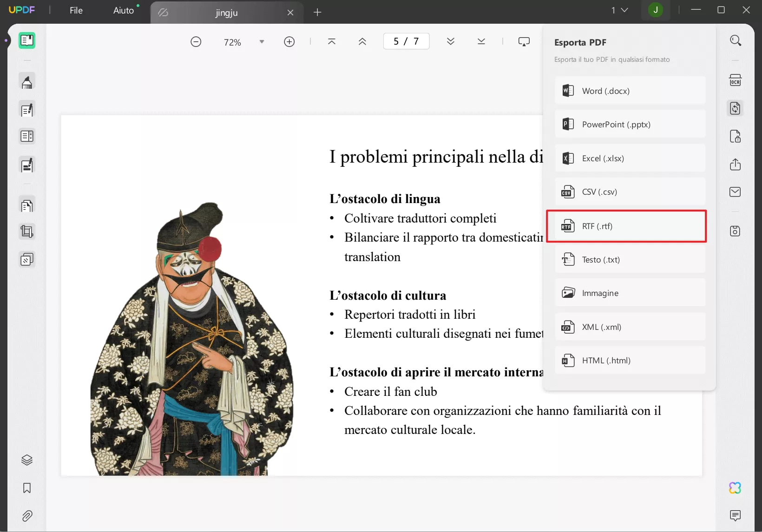Screen dimensions: 762x532
Task: Open the Share file icon
Action: (735, 164)
